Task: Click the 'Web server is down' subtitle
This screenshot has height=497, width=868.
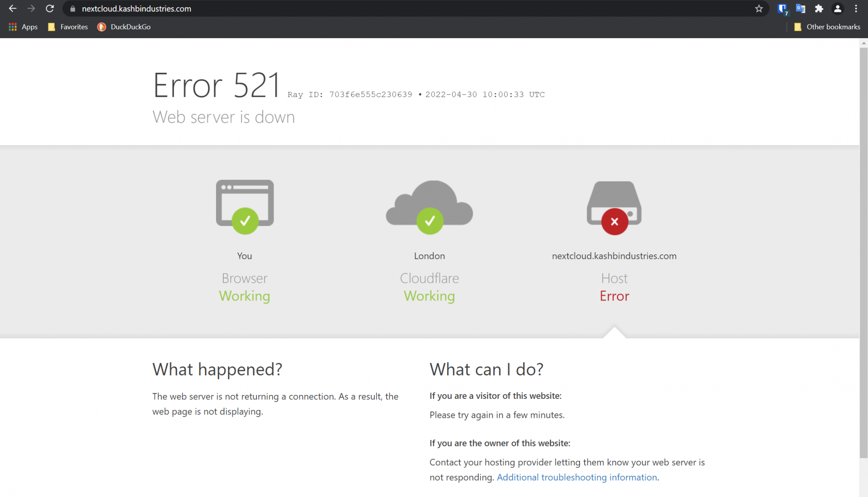Action: click(224, 117)
